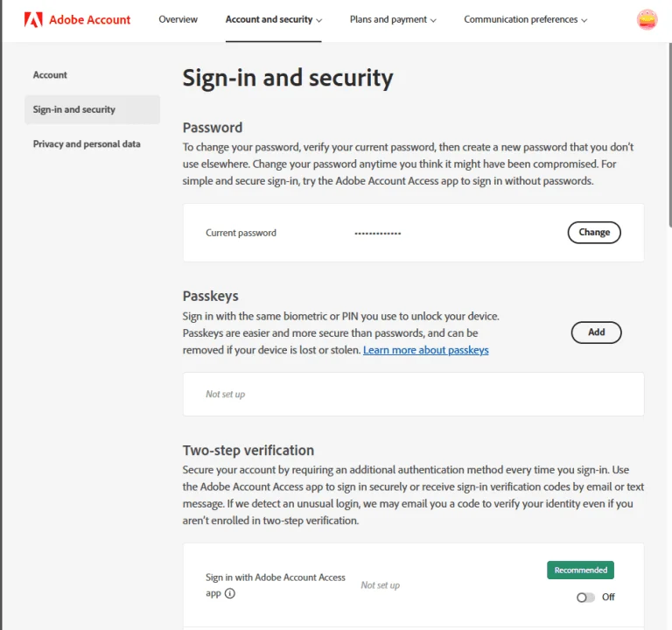Click the info icon beside Account Access app

(x=230, y=593)
